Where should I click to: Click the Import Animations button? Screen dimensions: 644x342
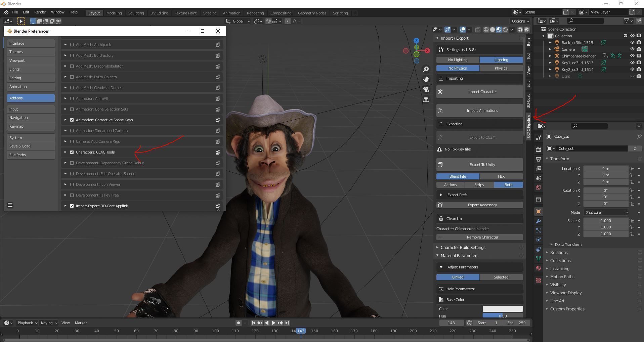(479, 111)
